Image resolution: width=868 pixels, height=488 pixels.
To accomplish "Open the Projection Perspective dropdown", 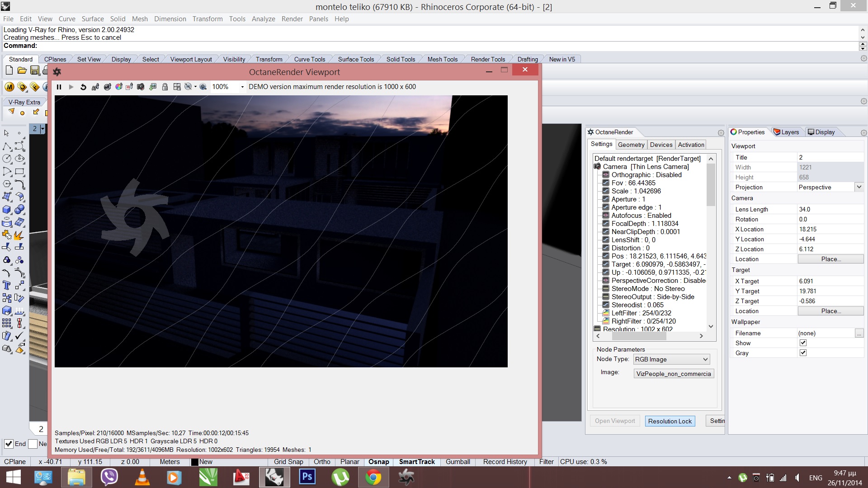I will (x=859, y=187).
